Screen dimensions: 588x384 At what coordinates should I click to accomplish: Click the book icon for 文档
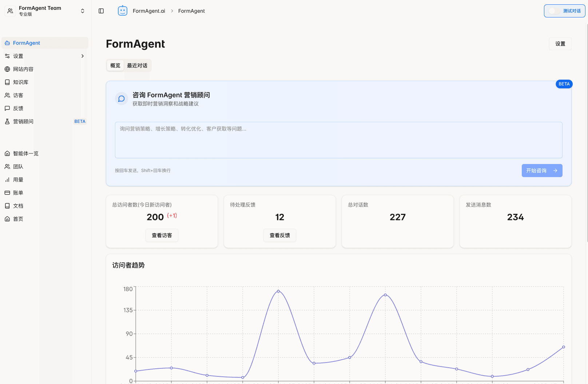coord(7,206)
